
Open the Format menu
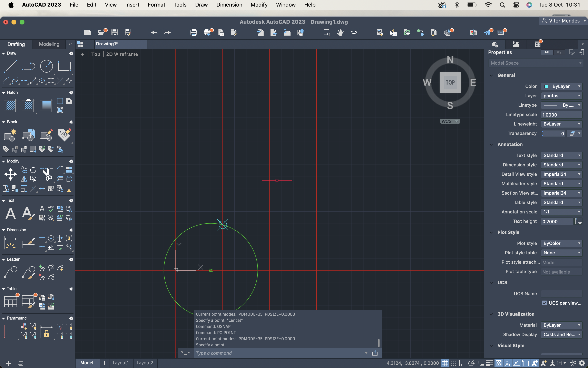click(x=156, y=5)
